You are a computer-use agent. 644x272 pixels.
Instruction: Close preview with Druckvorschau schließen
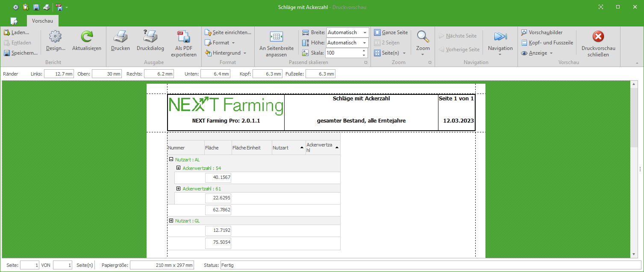pyautogui.click(x=598, y=37)
